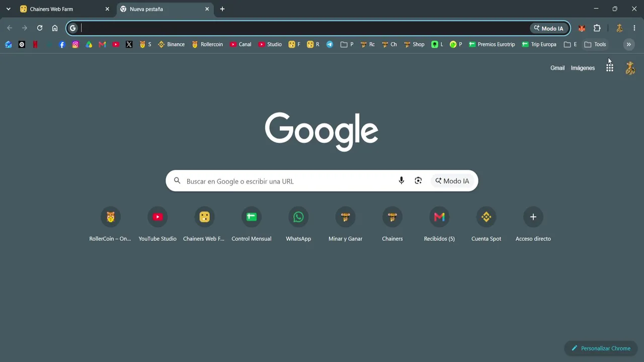Open the Facebook bookmark icon
The image size is (644, 362).
[x=62, y=44]
